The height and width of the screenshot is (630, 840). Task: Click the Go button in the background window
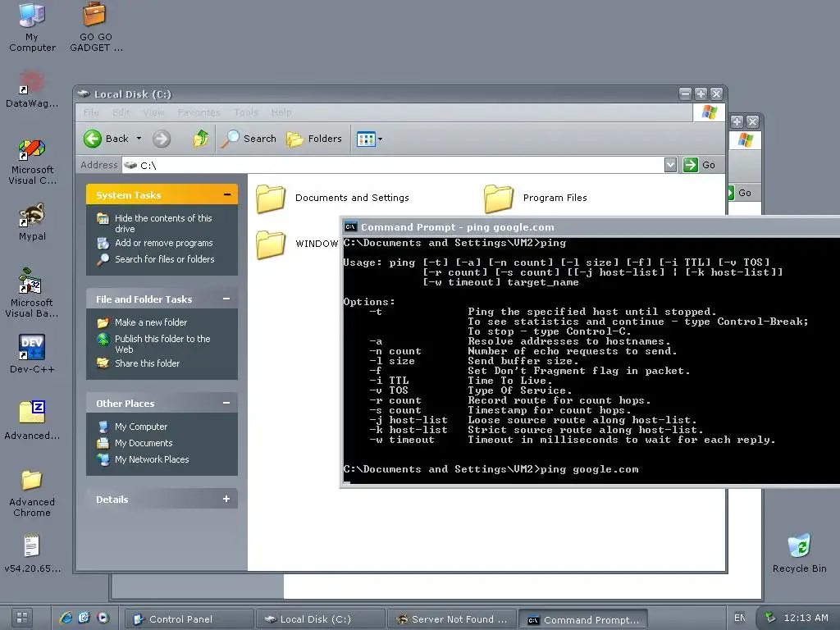739,193
